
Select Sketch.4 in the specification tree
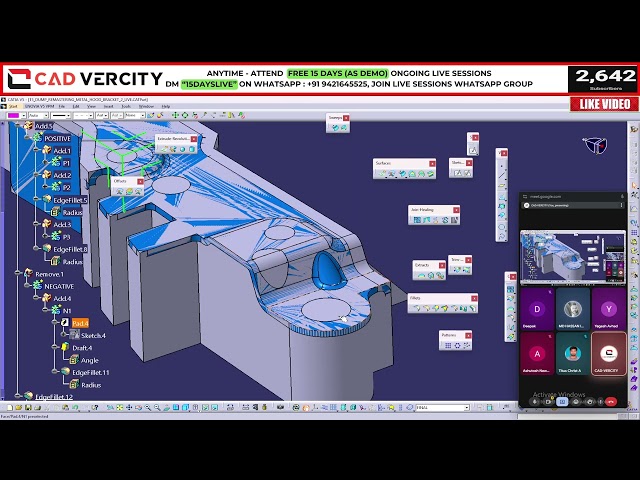(x=93, y=336)
